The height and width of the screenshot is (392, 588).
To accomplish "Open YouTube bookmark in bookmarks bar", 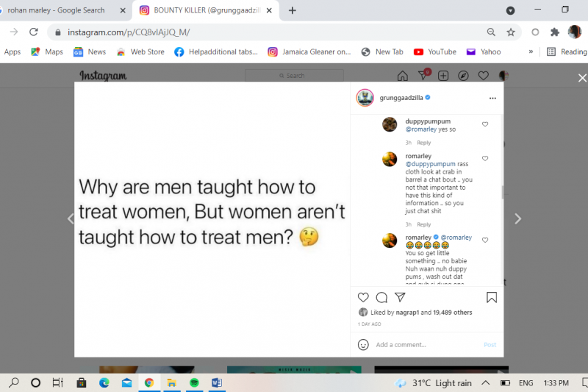I will pos(435,51).
